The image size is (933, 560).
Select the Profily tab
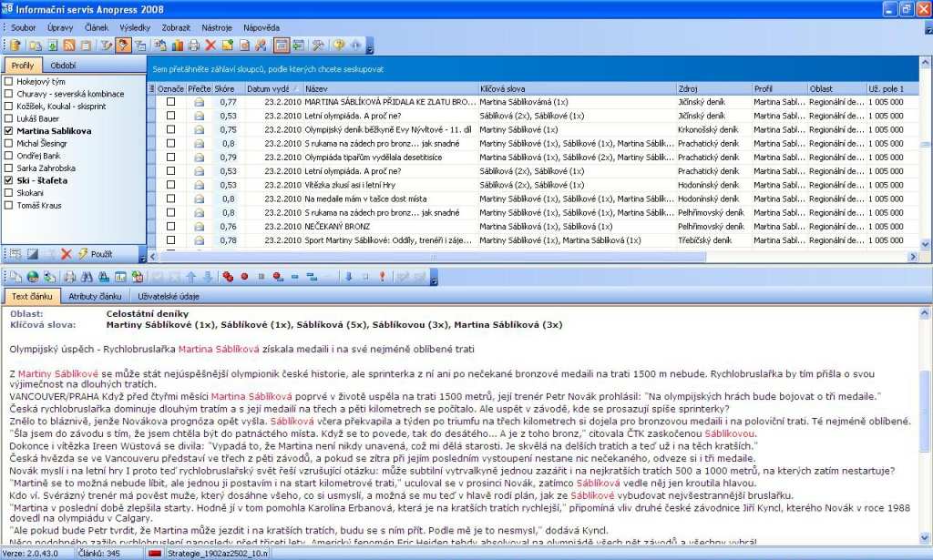(x=23, y=66)
